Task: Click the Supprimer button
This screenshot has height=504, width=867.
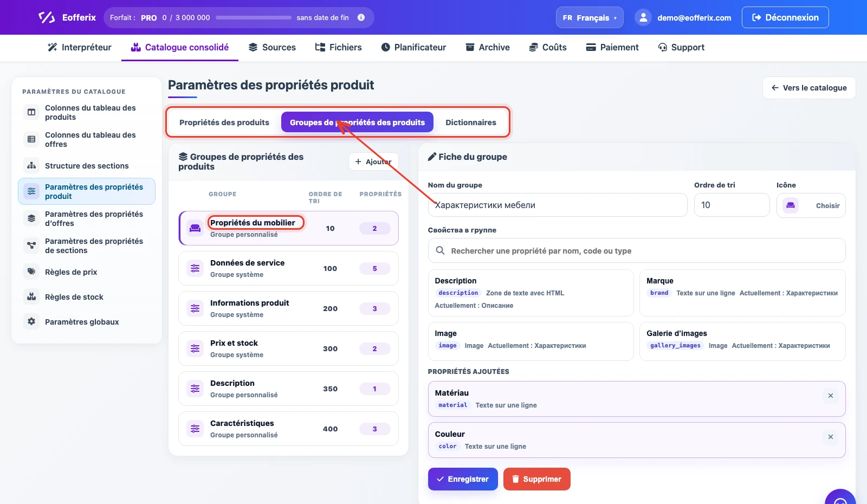Action: click(537, 479)
